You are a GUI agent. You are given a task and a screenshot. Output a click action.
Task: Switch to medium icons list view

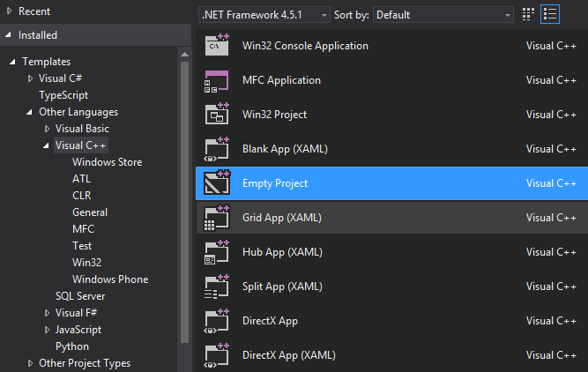[551, 15]
